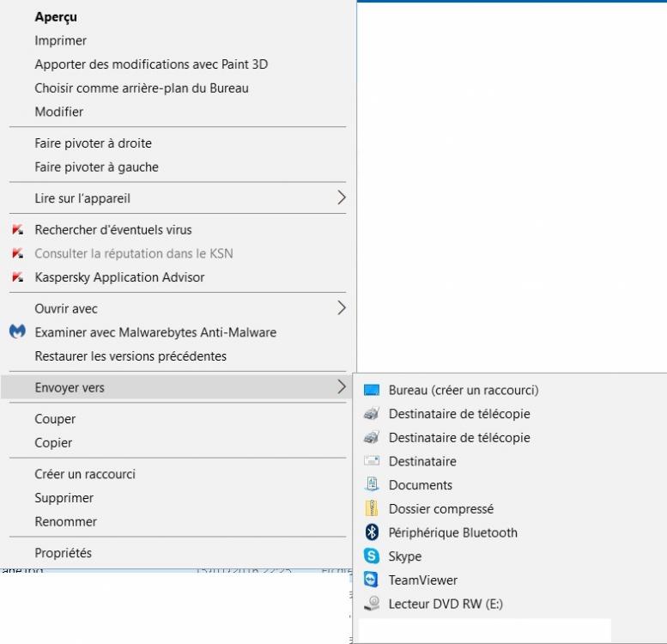The image size is (667, 644).
Task: Click the Malwarebytes icon in the menu
Action: tap(17, 331)
